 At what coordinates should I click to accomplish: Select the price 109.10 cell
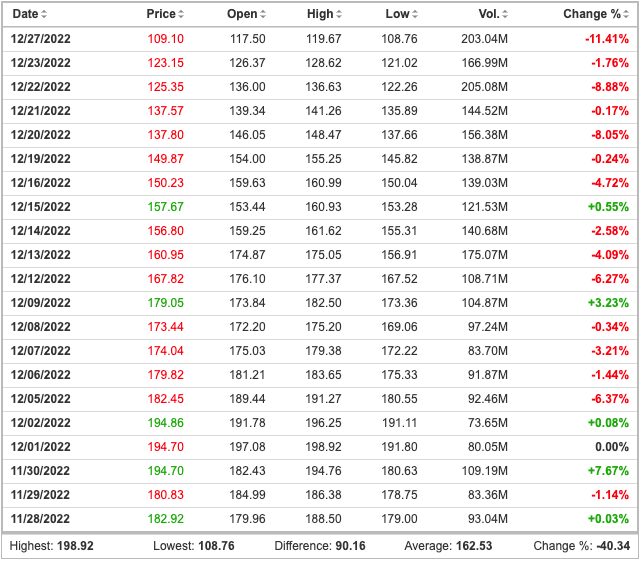(166, 39)
